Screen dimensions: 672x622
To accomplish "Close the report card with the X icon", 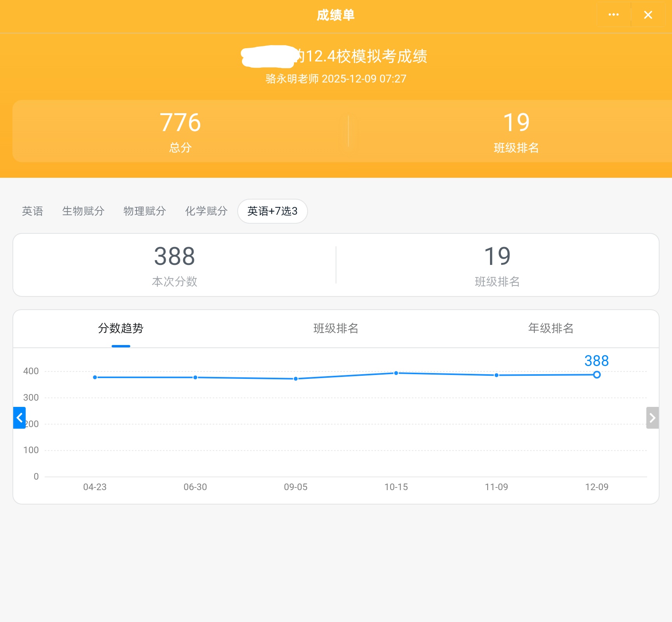I will click(648, 15).
